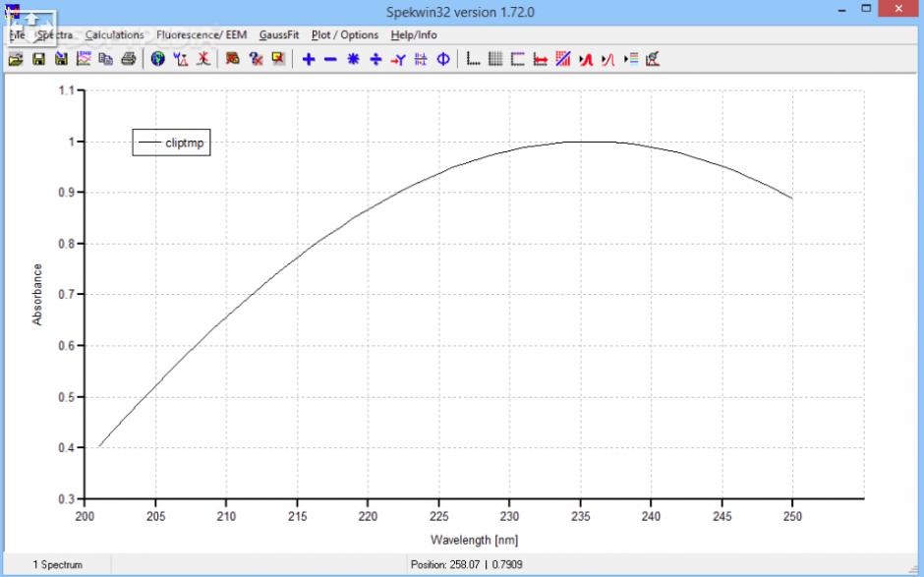The width and height of the screenshot is (924, 577).
Task: Open the Fluorescence/ EEM menu
Action: [x=202, y=34]
